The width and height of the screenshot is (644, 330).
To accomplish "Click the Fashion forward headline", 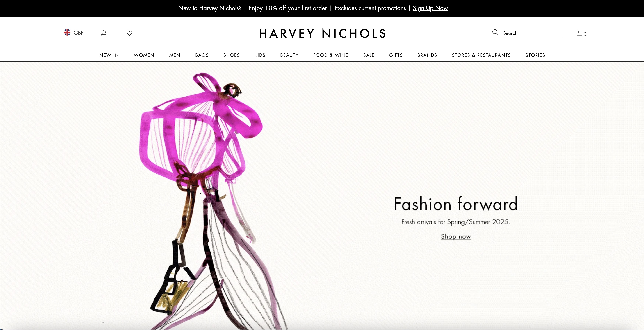I will pyautogui.click(x=456, y=204).
